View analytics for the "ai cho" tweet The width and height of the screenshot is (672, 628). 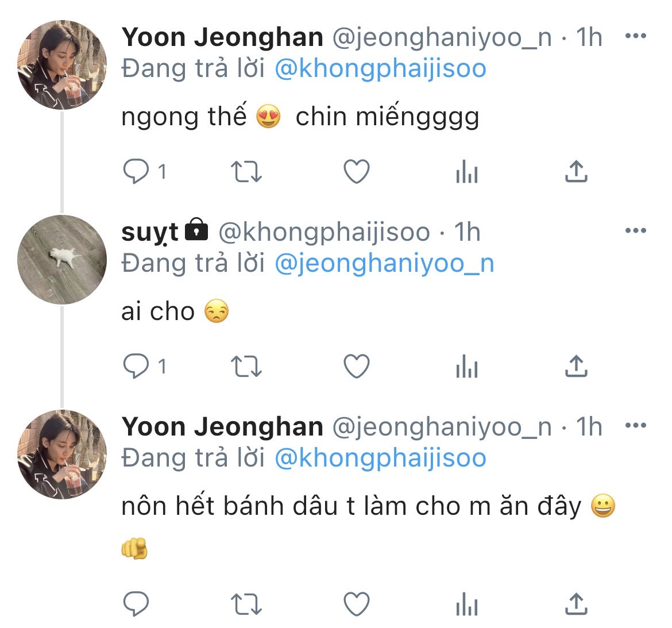(x=466, y=367)
